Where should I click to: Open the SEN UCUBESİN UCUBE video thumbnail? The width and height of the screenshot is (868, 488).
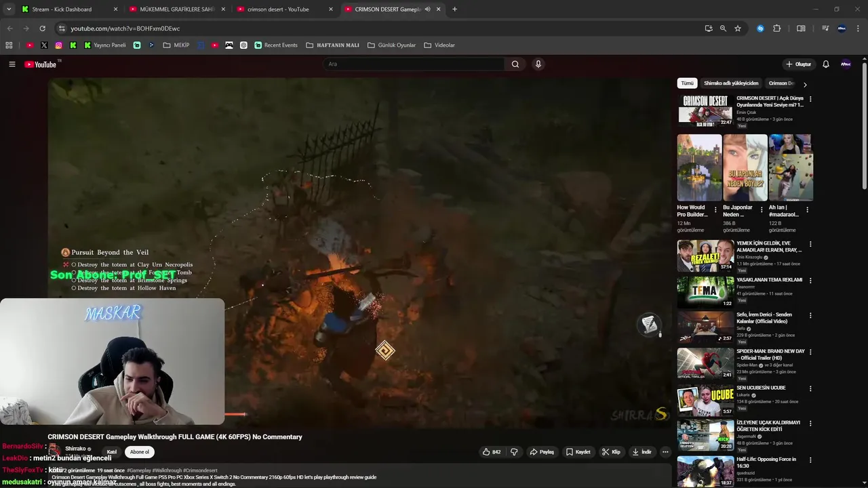pos(705,401)
